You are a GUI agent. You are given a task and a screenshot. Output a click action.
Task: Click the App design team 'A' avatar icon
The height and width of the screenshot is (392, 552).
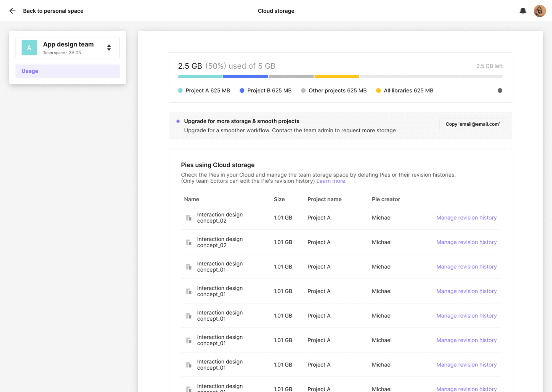(x=29, y=47)
